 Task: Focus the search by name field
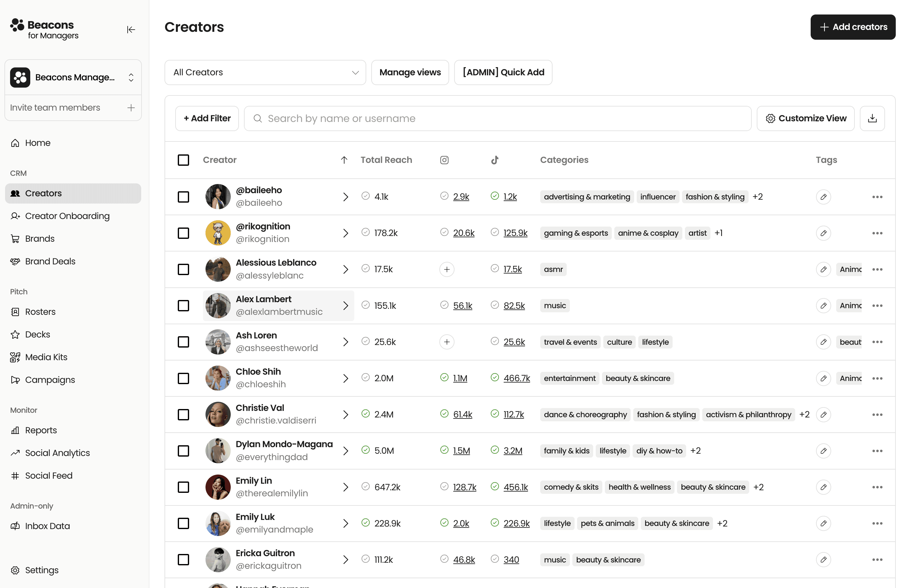click(x=497, y=118)
